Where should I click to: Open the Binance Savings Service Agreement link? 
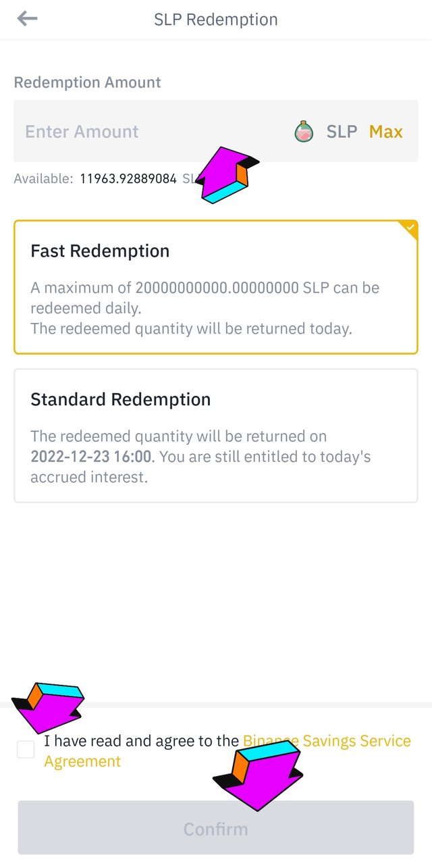pos(327,741)
